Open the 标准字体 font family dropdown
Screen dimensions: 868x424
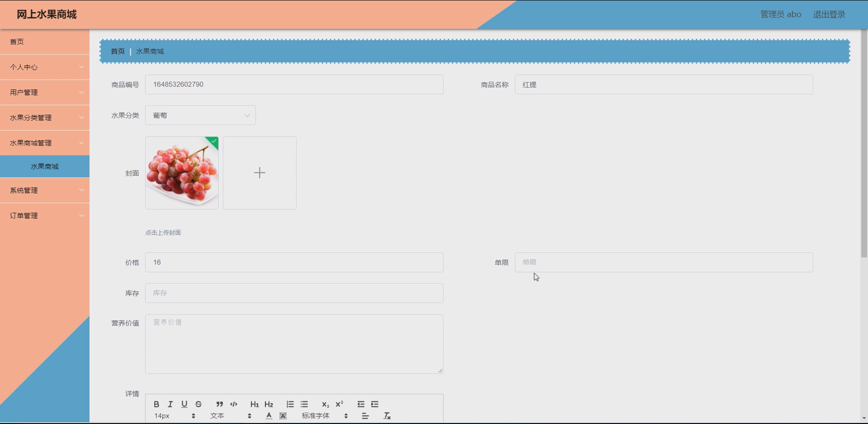coord(325,416)
